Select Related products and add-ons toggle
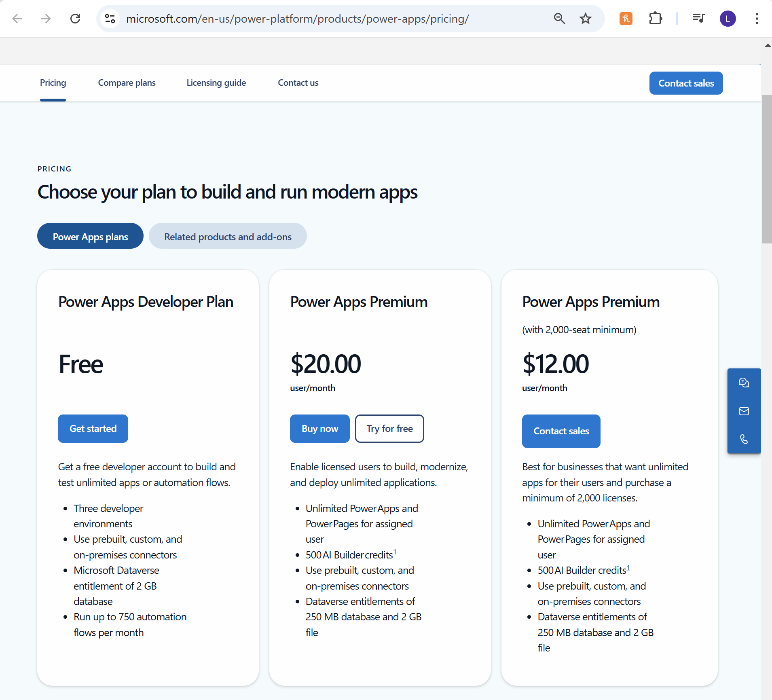The image size is (772, 700). 228,237
